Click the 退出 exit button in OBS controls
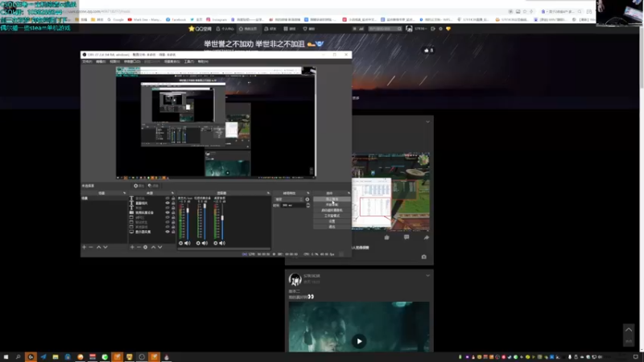 (x=332, y=227)
